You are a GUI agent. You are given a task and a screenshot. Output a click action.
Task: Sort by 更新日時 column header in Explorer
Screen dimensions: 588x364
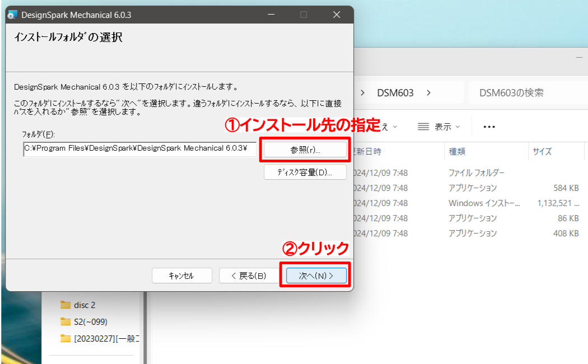367,151
